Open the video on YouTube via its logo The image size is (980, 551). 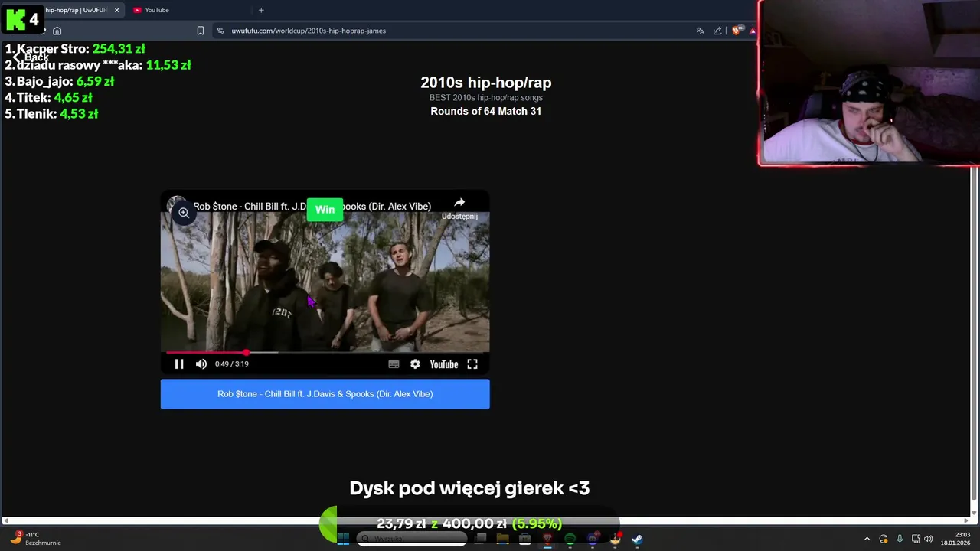click(444, 364)
